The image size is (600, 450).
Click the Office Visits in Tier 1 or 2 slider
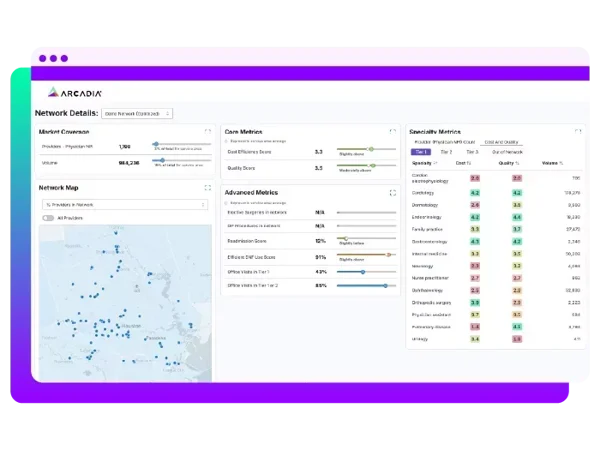(x=366, y=285)
